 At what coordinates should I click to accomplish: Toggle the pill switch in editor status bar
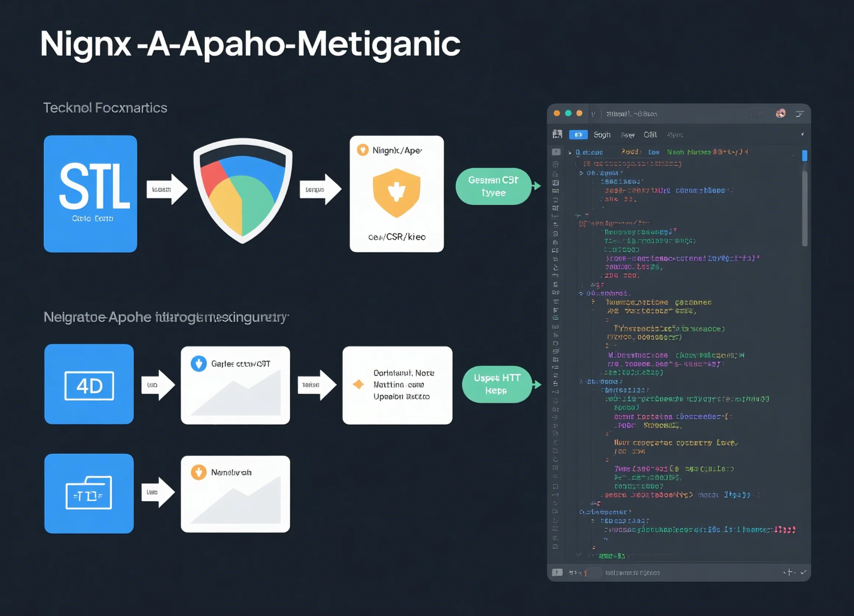click(594, 573)
